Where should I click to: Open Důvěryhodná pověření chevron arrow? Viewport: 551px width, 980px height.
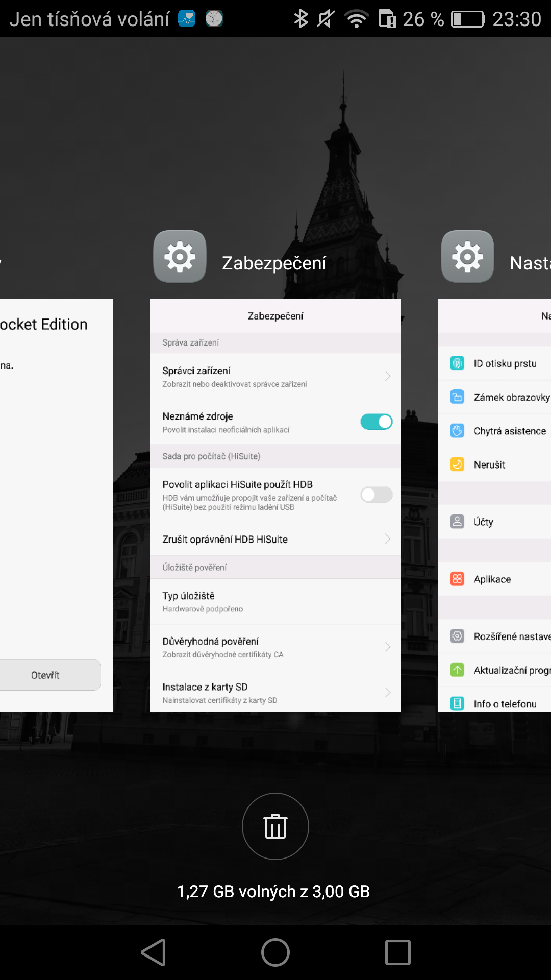(388, 647)
